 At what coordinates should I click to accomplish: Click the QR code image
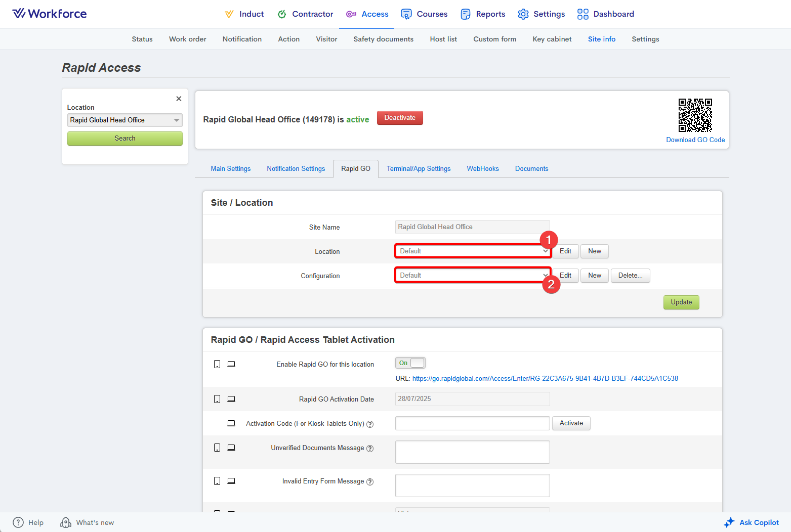695,115
